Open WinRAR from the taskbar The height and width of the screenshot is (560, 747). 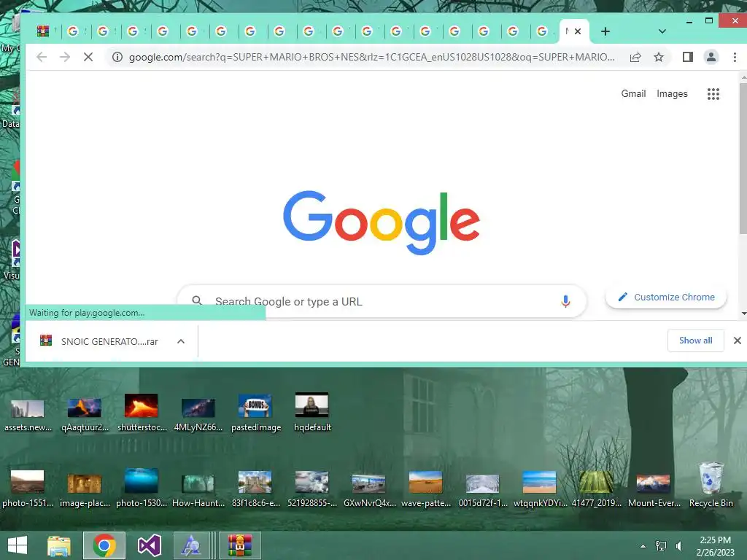[x=239, y=545]
